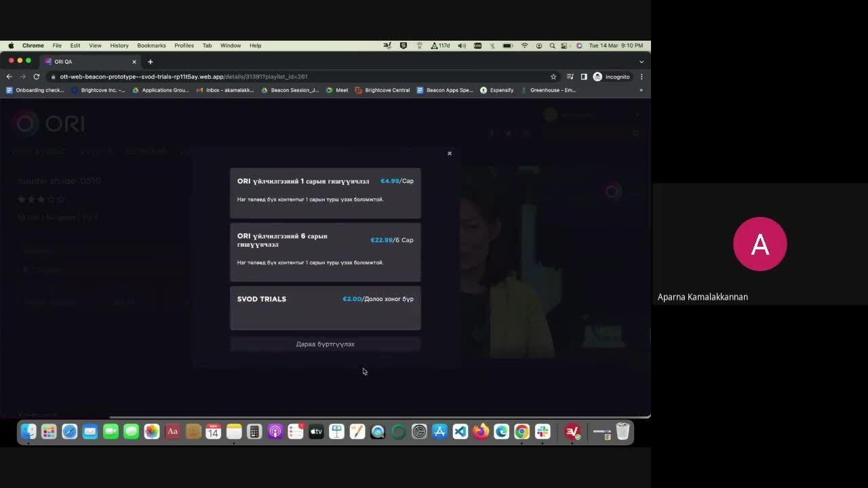Open Finder from the Dock
868x488 pixels.
(28, 432)
